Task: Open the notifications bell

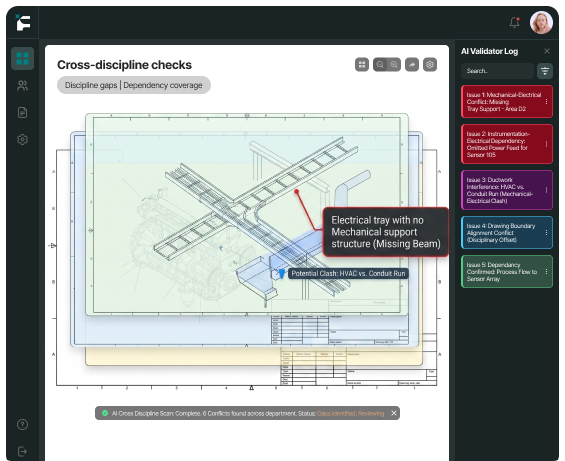Action: coord(515,22)
